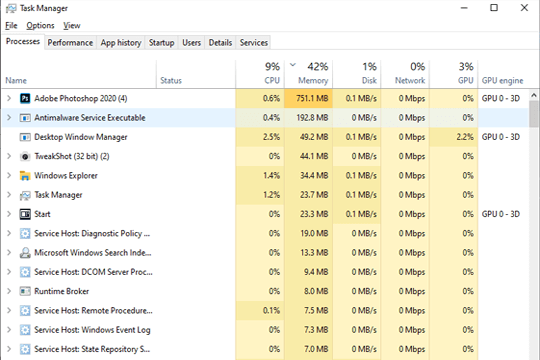Select Service Host: Windows Event Log text

pyautogui.click(x=92, y=330)
